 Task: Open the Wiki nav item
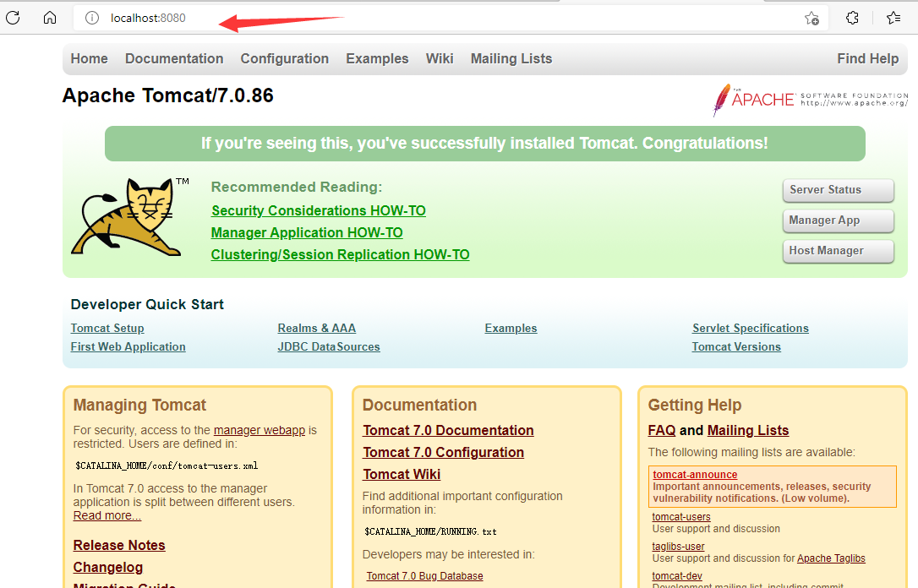(x=439, y=58)
